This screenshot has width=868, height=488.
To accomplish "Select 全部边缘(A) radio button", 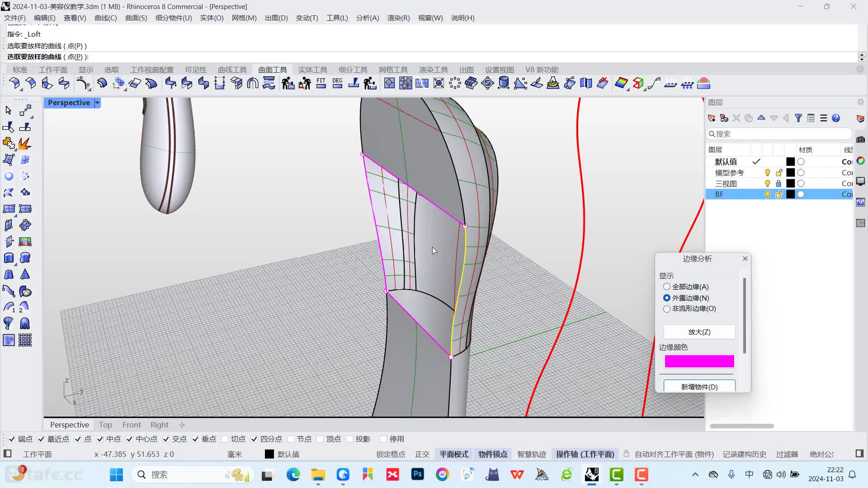I will coord(666,286).
